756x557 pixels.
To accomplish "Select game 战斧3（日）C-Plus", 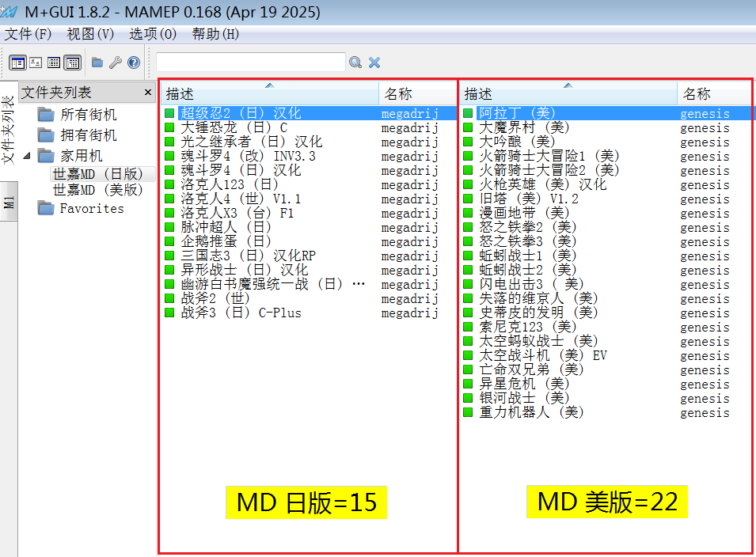I will click(241, 313).
